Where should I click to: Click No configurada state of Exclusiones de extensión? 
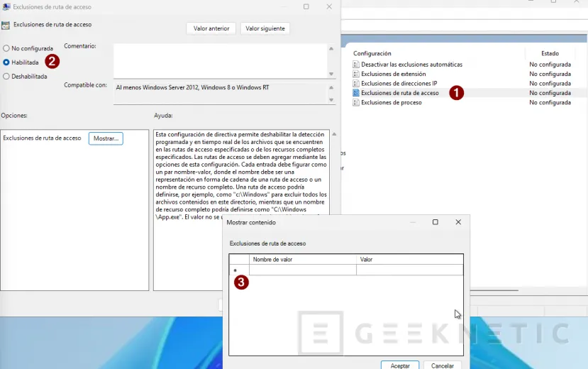(550, 74)
